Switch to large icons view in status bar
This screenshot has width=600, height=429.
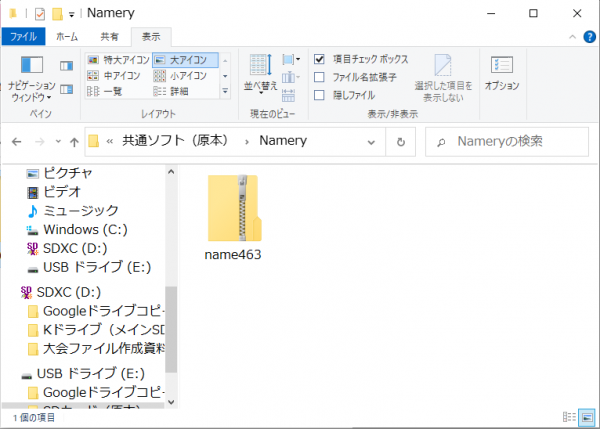[x=587, y=417]
